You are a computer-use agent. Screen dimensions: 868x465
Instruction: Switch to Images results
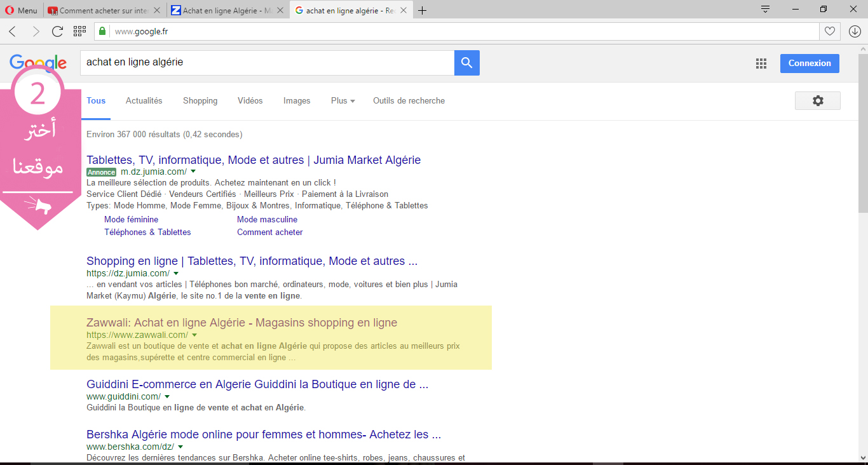[297, 101]
